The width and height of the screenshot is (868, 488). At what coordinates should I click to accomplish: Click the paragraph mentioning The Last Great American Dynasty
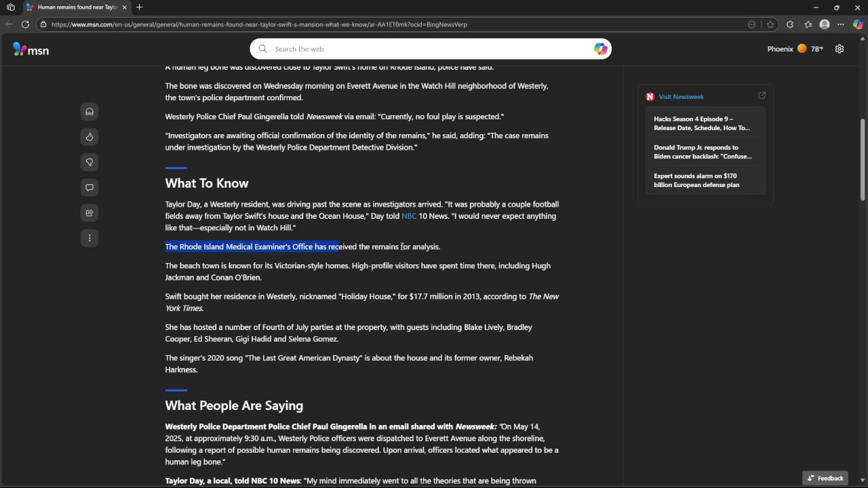349,364
